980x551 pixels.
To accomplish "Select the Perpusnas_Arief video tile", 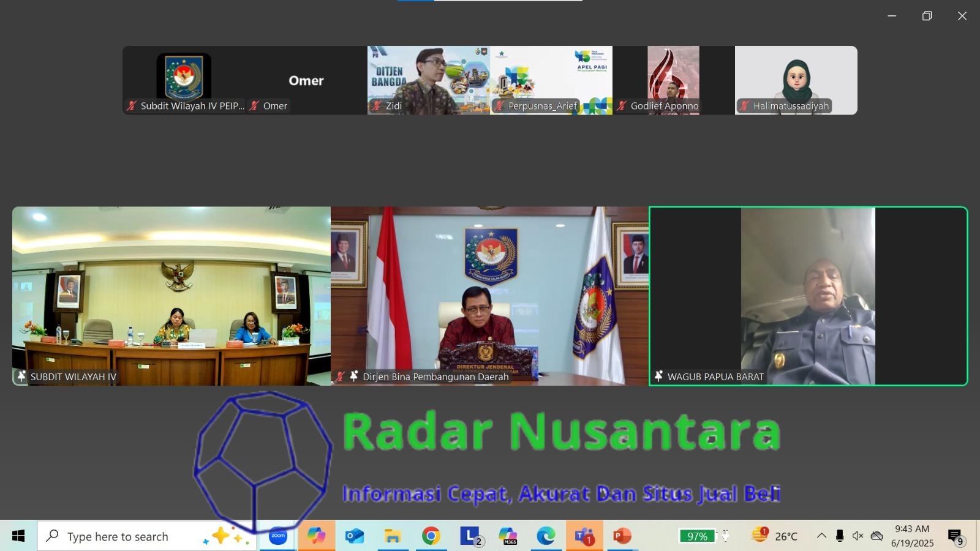I will [x=551, y=80].
